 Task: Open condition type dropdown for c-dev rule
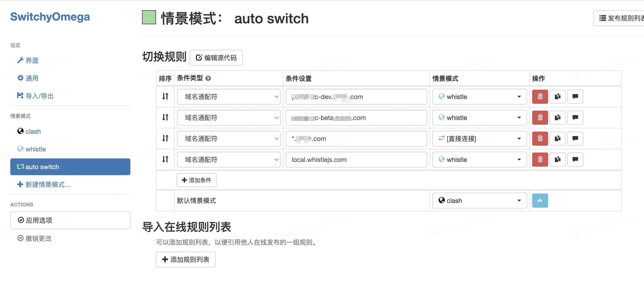[x=228, y=97]
